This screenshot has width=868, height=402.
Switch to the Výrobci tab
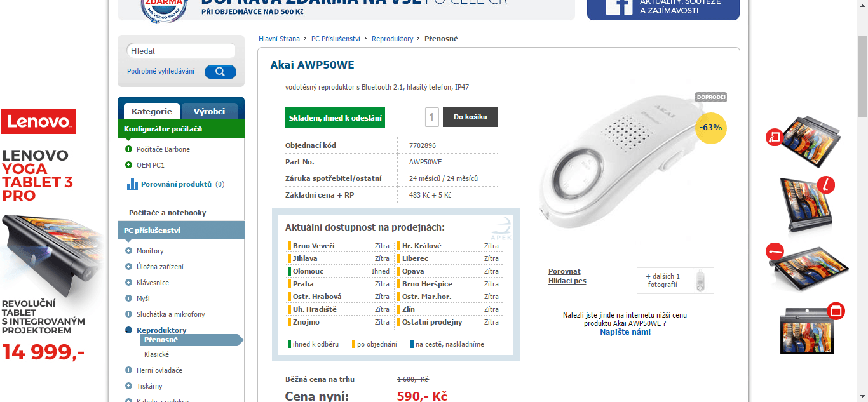click(x=209, y=111)
